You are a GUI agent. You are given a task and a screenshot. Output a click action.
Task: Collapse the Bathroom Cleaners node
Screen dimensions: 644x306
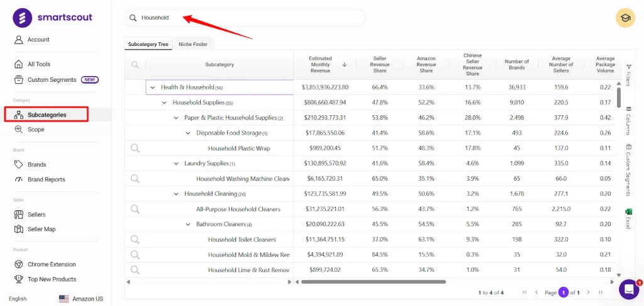point(188,224)
